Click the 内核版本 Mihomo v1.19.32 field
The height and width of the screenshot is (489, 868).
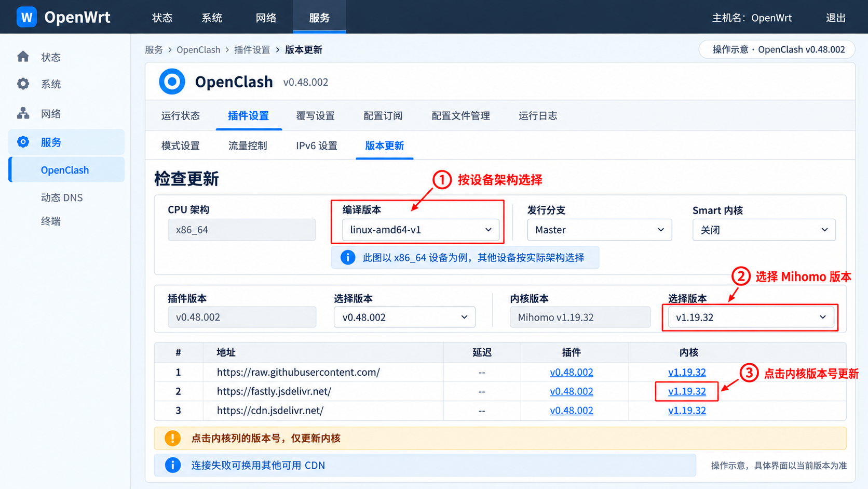[x=580, y=317]
